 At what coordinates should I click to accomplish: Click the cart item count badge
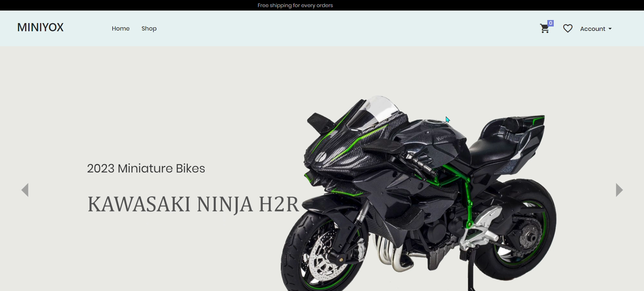click(x=551, y=23)
